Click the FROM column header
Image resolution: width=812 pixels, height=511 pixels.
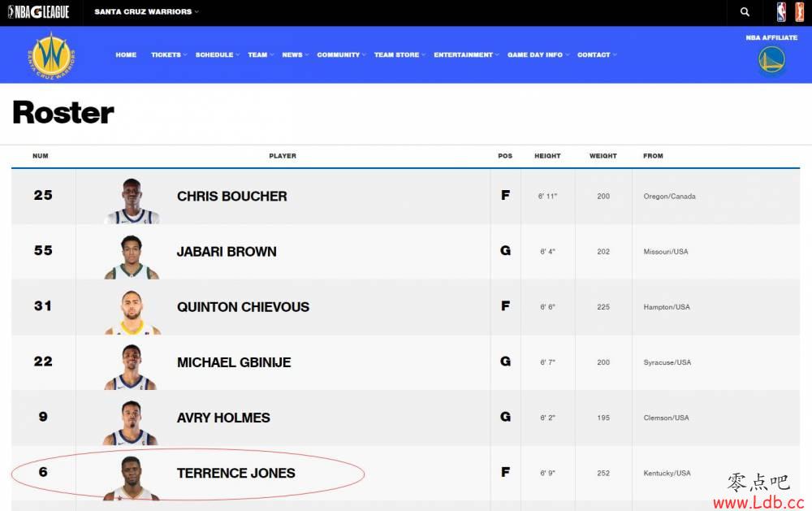(653, 156)
